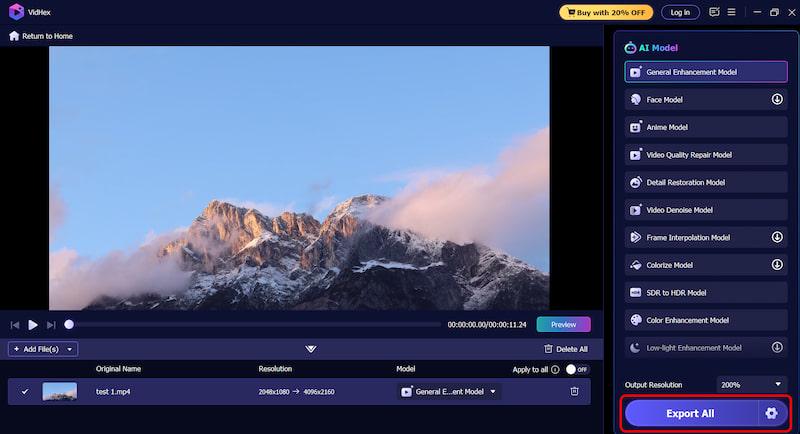Open export settings gear icon

(x=771, y=413)
